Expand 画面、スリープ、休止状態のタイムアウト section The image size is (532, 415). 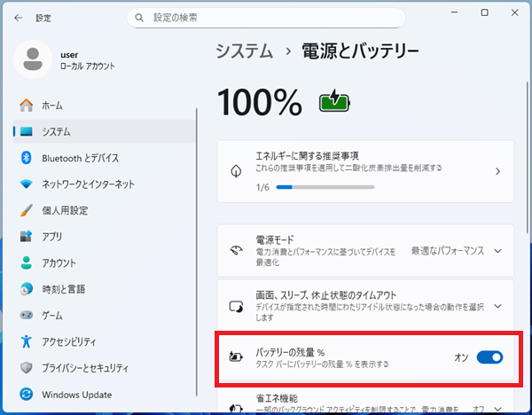[x=497, y=305]
